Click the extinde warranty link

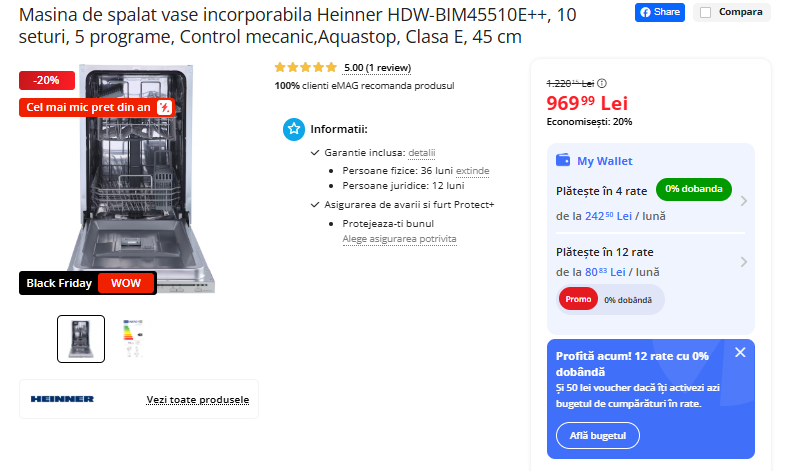(x=473, y=171)
